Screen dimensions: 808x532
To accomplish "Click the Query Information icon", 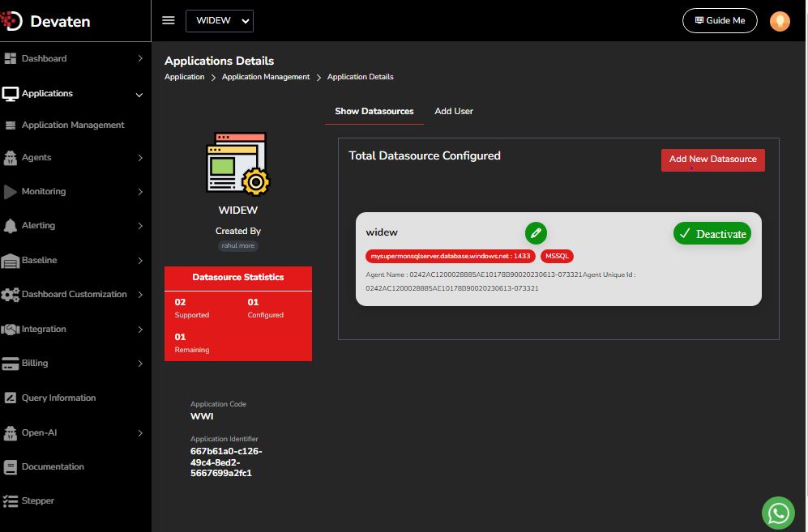I will [11, 398].
